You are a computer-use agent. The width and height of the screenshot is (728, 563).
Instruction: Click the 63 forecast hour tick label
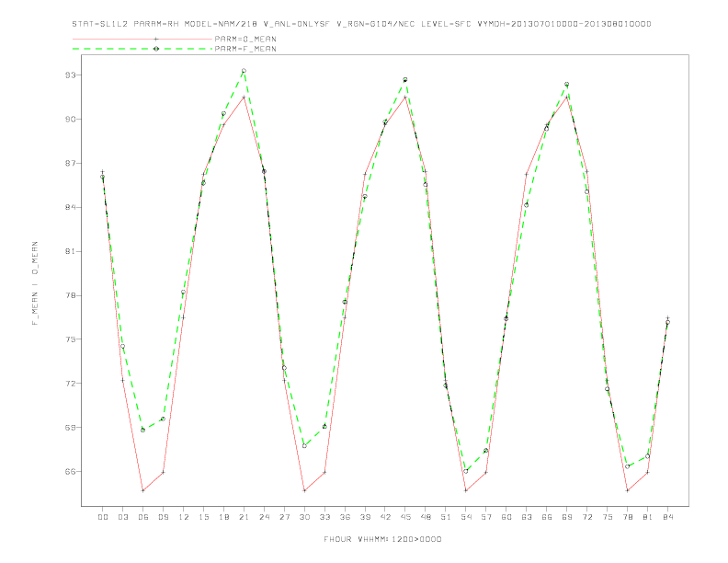tap(527, 517)
